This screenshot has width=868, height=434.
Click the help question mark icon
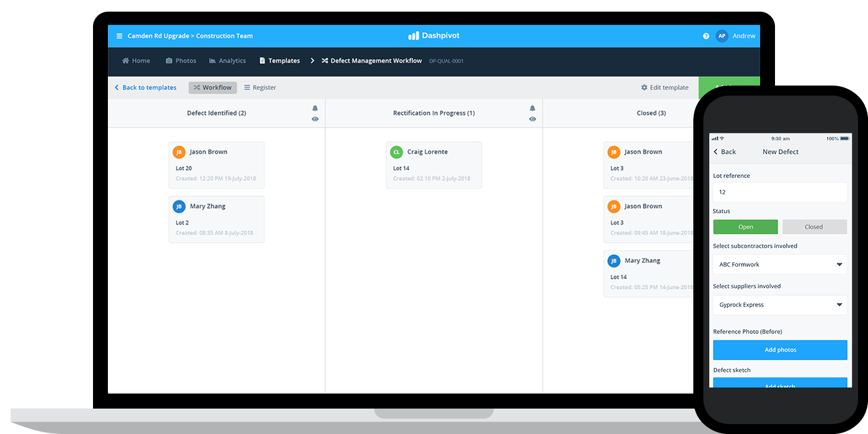tap(706, 36)
